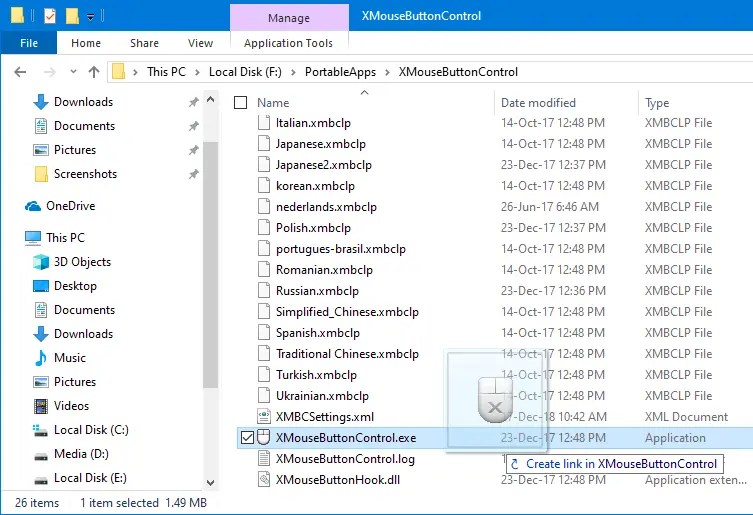Expand the Quick Access Toolbar dropdown
This screenshot has height=515, width=753.
coord(90,17)
